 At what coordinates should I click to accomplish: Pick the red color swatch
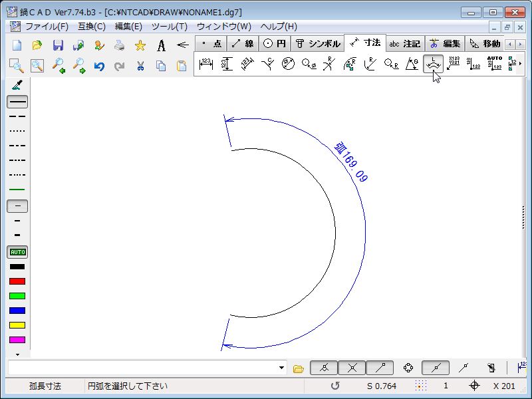tap(17, 281)
